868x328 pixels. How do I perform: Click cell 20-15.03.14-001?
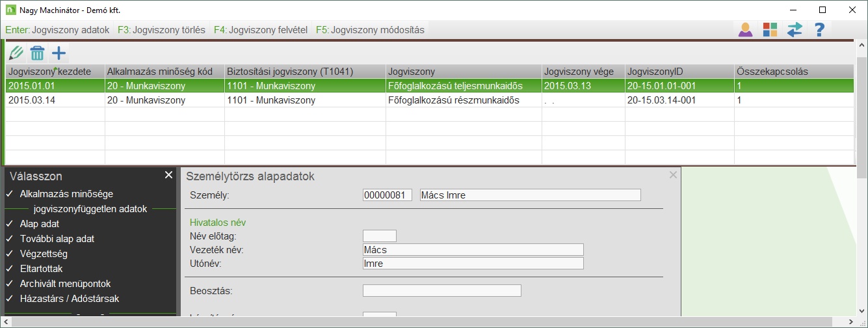coord(679,100)
